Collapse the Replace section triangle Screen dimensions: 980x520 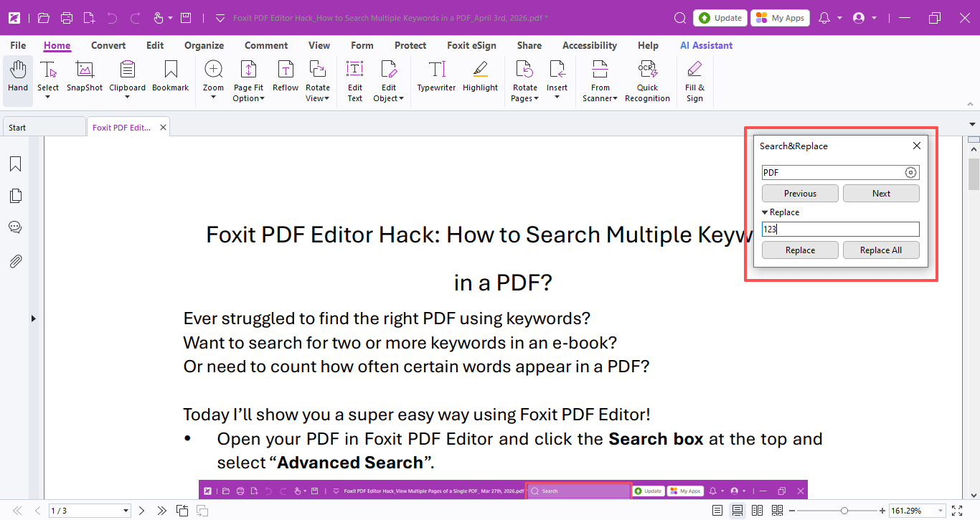765,212
